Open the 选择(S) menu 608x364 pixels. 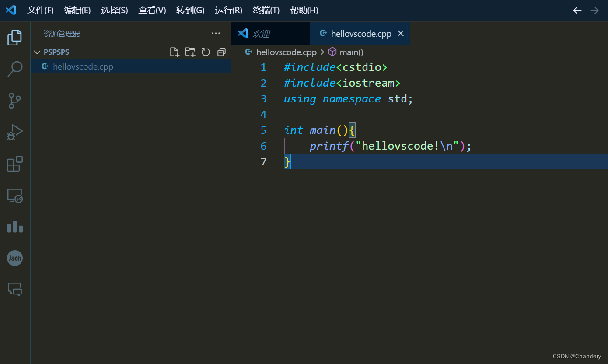tap(115, 10)
